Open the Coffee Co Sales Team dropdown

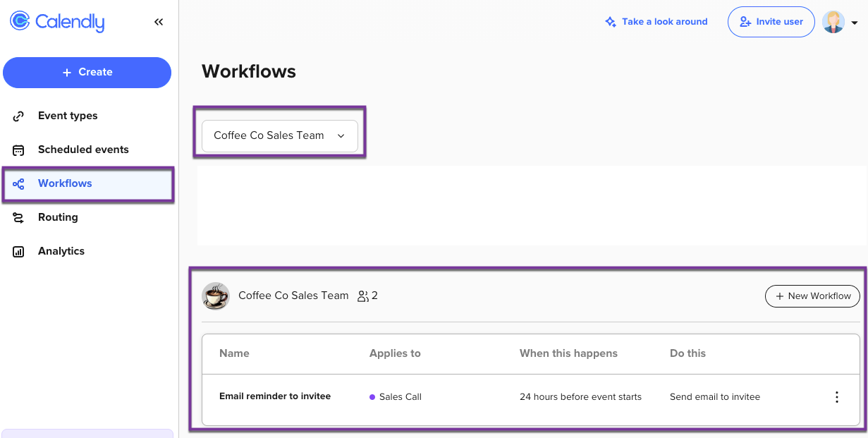pos(280,135)
